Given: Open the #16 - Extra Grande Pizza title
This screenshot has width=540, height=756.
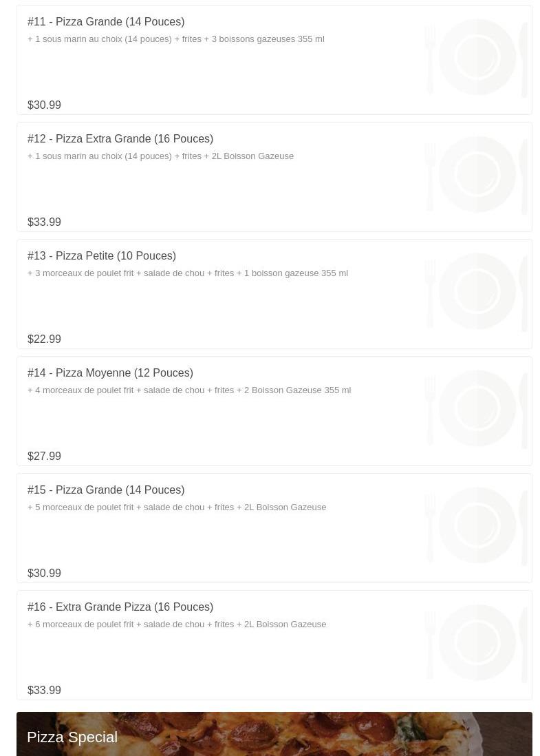Looking at the screenshot, I should tap(120, 607).
